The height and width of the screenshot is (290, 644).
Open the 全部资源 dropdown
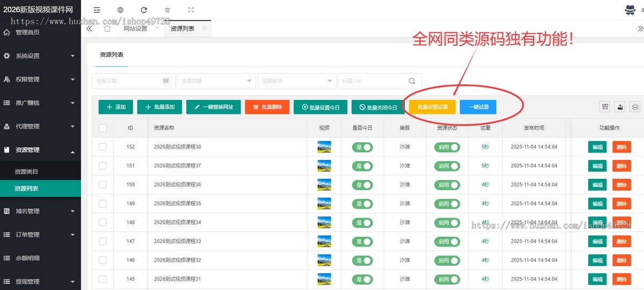click(x=216, y=81)
